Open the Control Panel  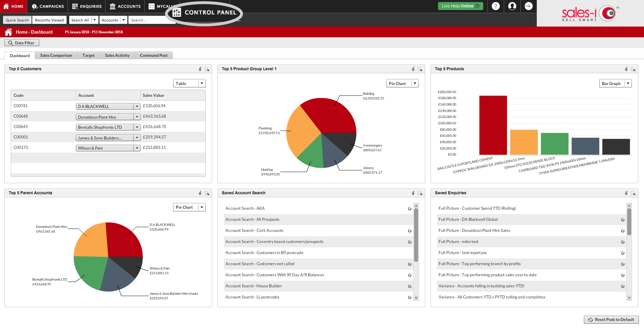(x=204, y=13)
